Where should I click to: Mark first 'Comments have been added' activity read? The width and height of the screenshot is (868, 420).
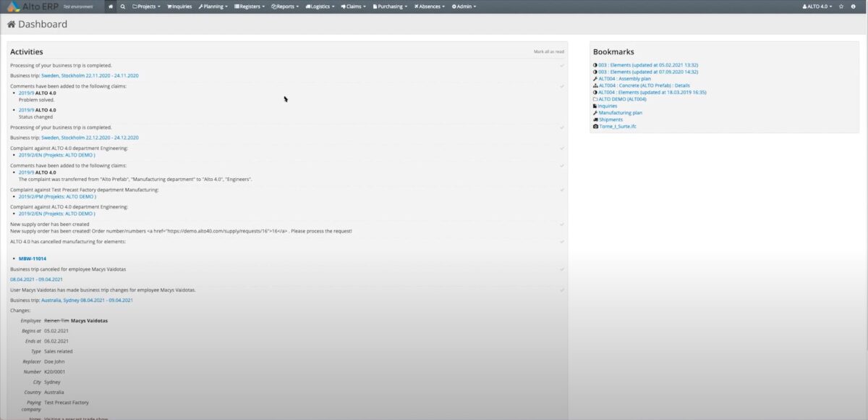pos(561,85)
